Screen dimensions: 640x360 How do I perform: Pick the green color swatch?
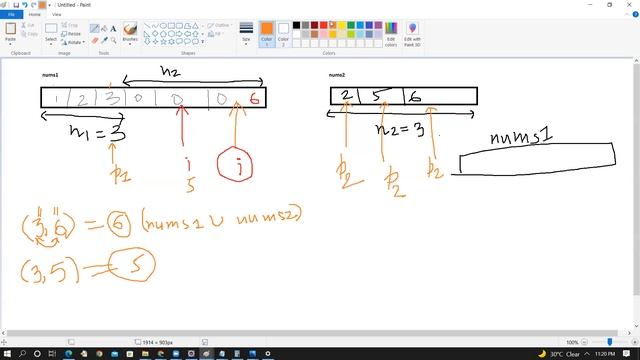pyautogui.click(x=351, y=25)
